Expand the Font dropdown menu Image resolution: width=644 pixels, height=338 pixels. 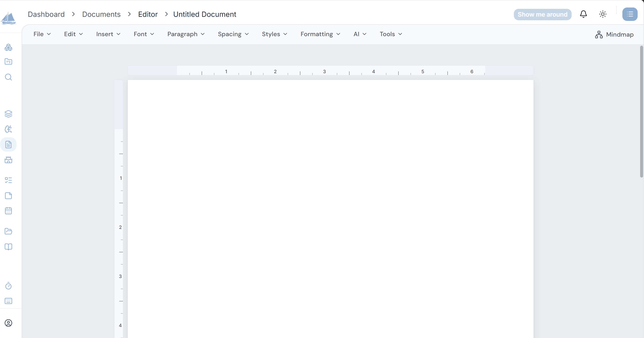click(x=144, y=34)
